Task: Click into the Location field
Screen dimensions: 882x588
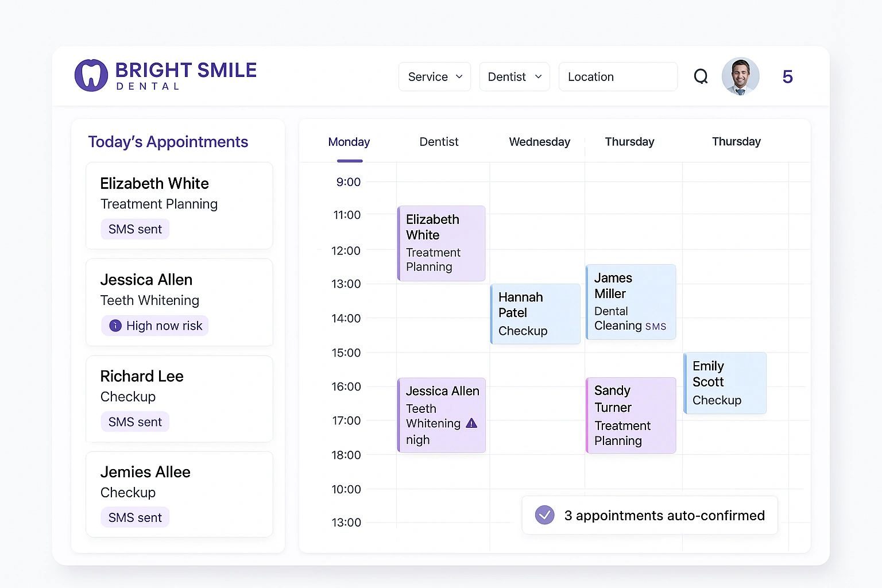Action: coord(618,77)
